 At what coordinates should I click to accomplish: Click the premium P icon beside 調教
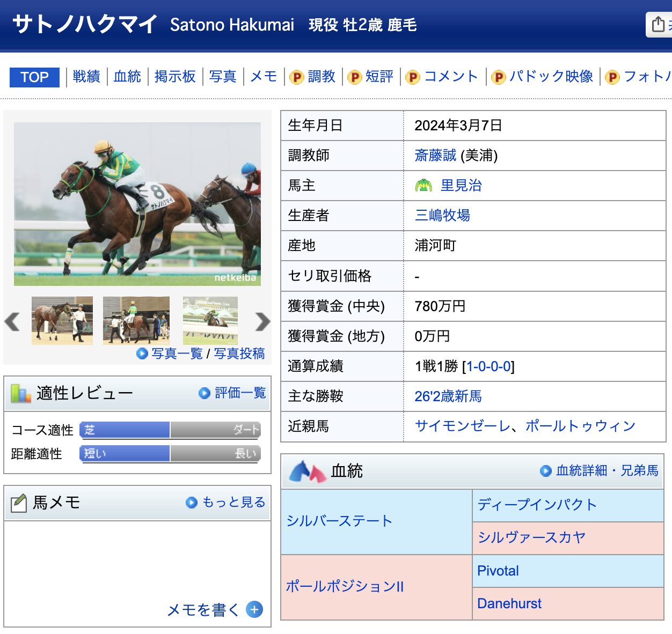coord(297,78)
